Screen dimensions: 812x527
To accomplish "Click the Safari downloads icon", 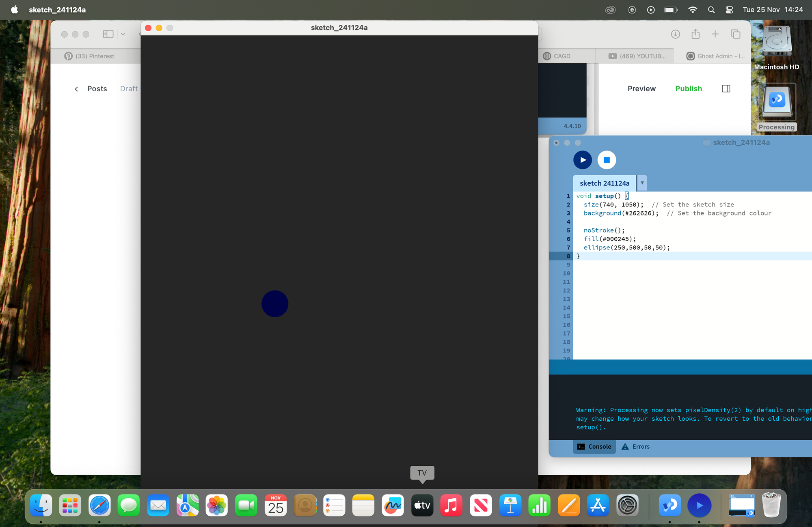I will coord(675,34).
